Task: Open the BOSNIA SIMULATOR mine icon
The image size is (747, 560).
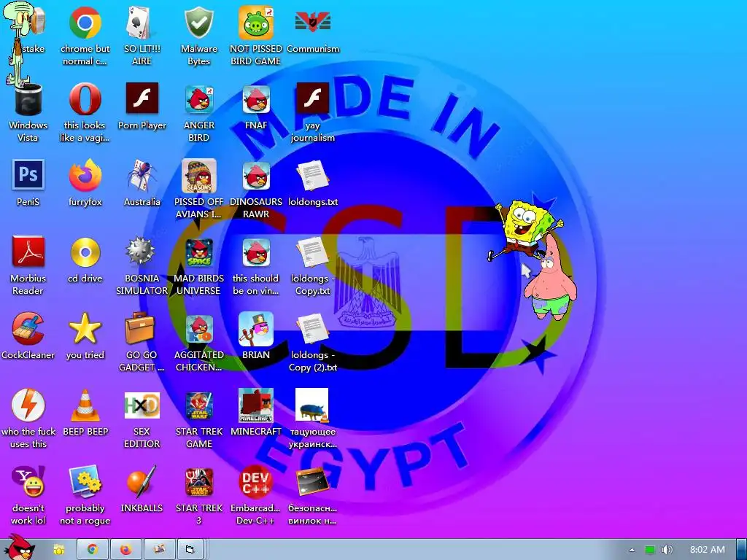Action: (x=140, y=252)
